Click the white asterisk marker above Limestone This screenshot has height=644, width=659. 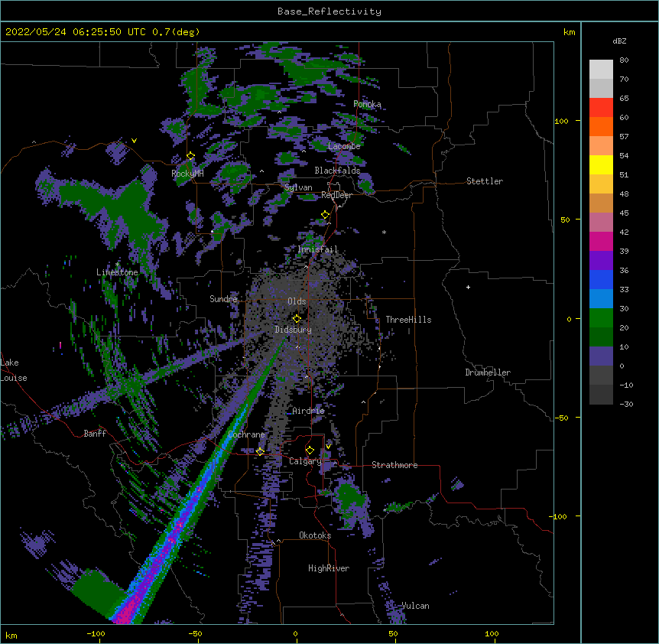point(117,265)
